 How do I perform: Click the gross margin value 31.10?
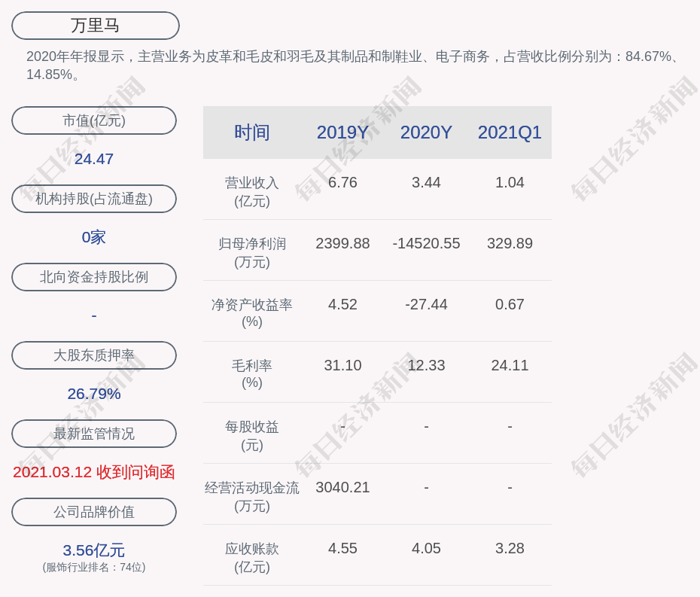tap(342, 365)
